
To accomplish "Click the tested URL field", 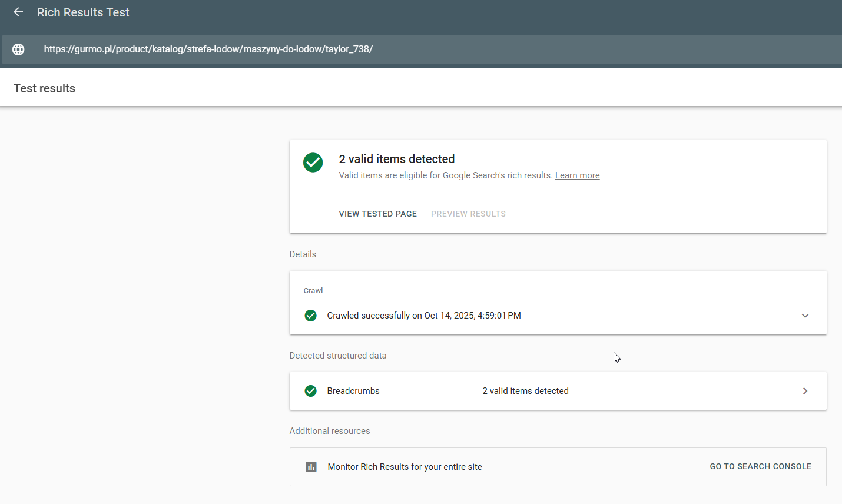I will pos(208,49).
